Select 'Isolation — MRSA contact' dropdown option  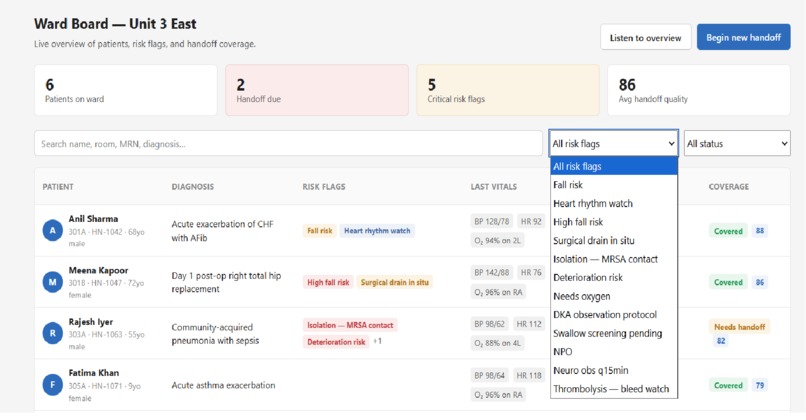point(614,259)
